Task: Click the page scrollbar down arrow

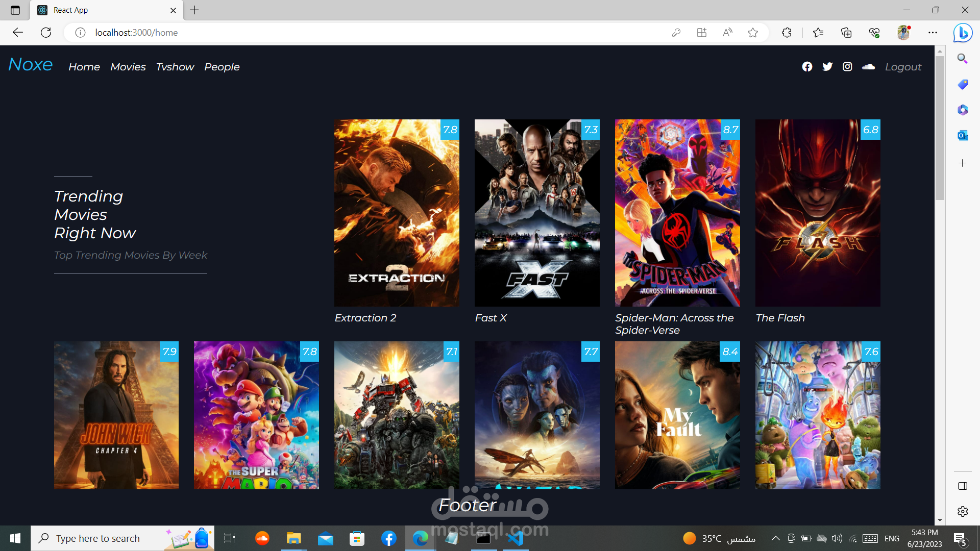Action: click(x=940, y=520)
